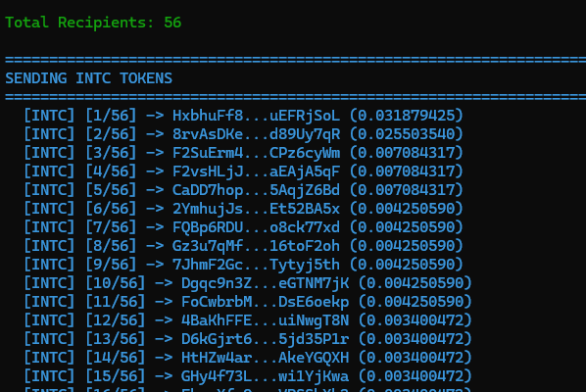Click the amount on the 12/56 row

click(x=415, y=320)
